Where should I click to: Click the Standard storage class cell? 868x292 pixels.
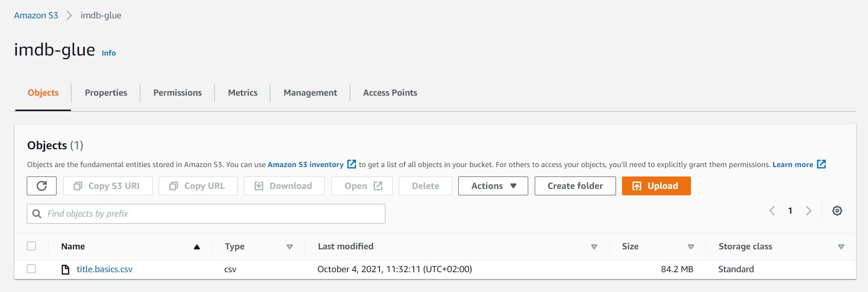(x=736, y=269)
